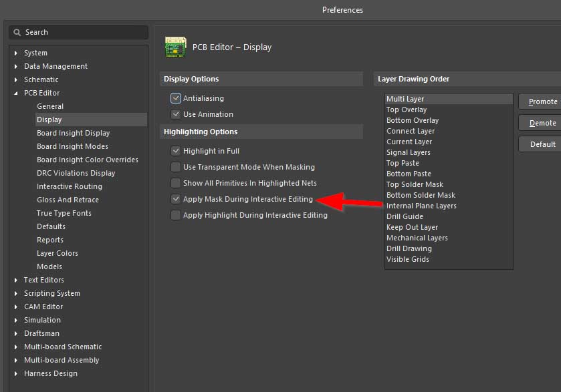The image size is (561, 392).
Task: Expand the System category arrow
Action: 17,53
